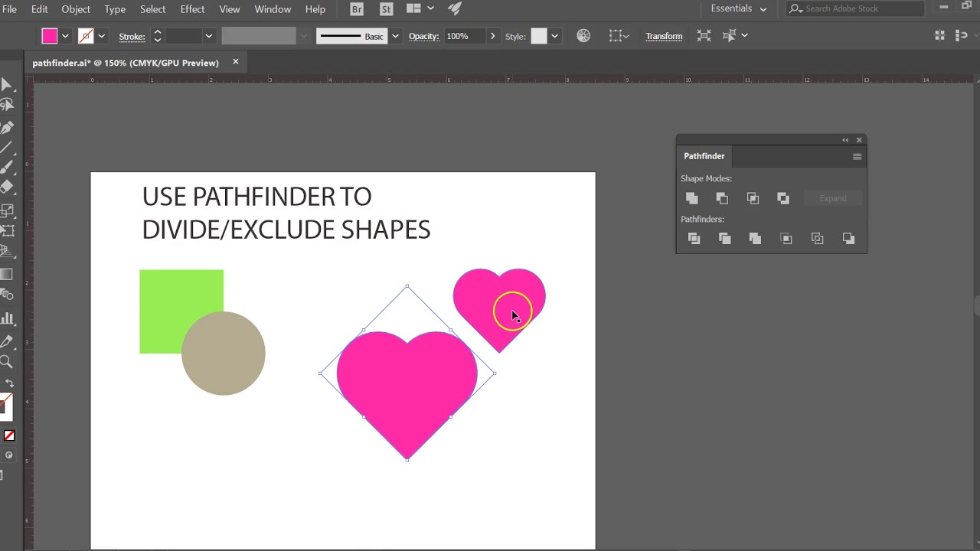The height and width of the screenshot is (551, 980).
Task: Select the Pen tool
Action: coord(6,127)
